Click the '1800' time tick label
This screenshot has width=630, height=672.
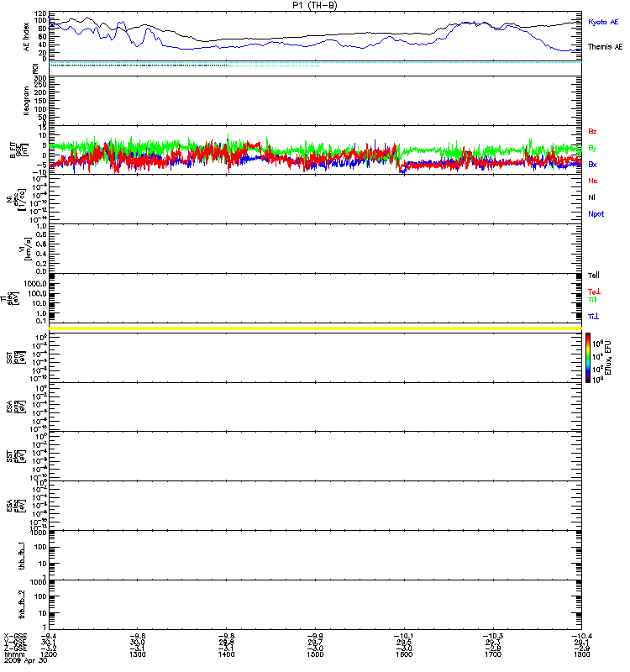(x=581, y=654)
